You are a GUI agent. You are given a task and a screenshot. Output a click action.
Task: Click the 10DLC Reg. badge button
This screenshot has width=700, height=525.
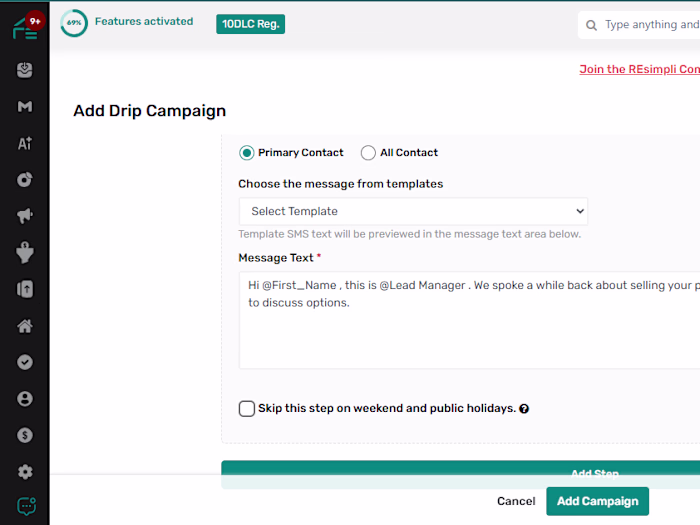pos(250,24)
